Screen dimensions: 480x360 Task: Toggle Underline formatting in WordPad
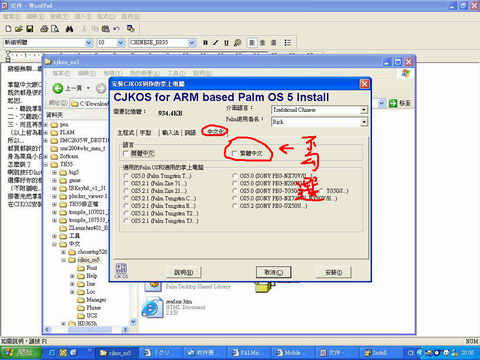tap(227, 43)
